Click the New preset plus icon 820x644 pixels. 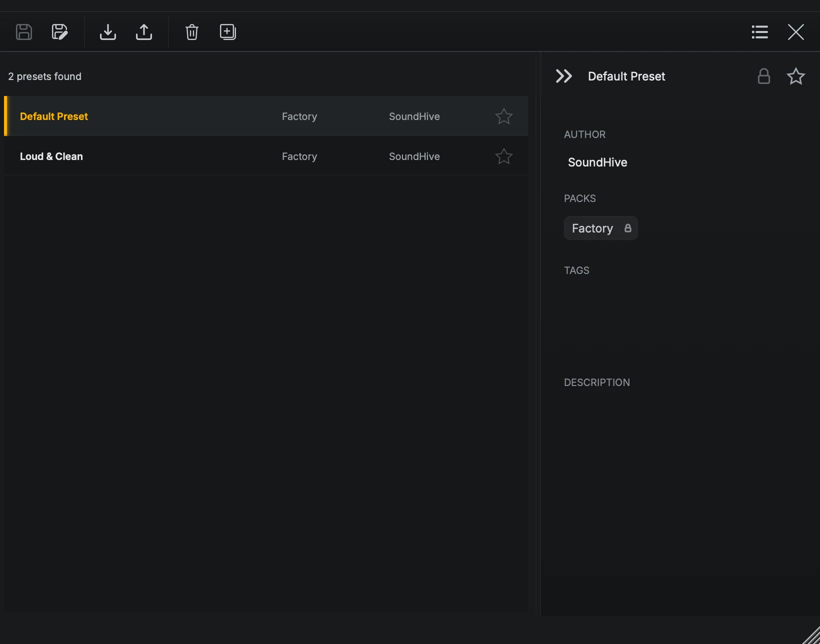pyautogui.click(x=228, y=32)
